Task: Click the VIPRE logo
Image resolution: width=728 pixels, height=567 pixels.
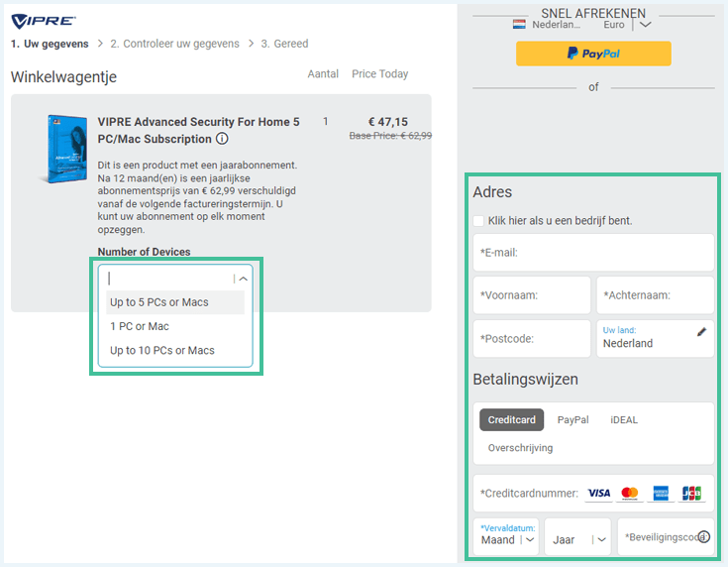Action: pyautogui.click(x=44, y=21)
